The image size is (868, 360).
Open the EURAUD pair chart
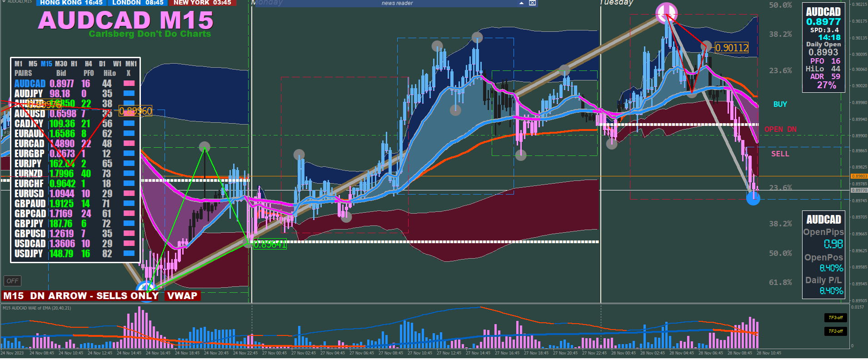[29, 134]
